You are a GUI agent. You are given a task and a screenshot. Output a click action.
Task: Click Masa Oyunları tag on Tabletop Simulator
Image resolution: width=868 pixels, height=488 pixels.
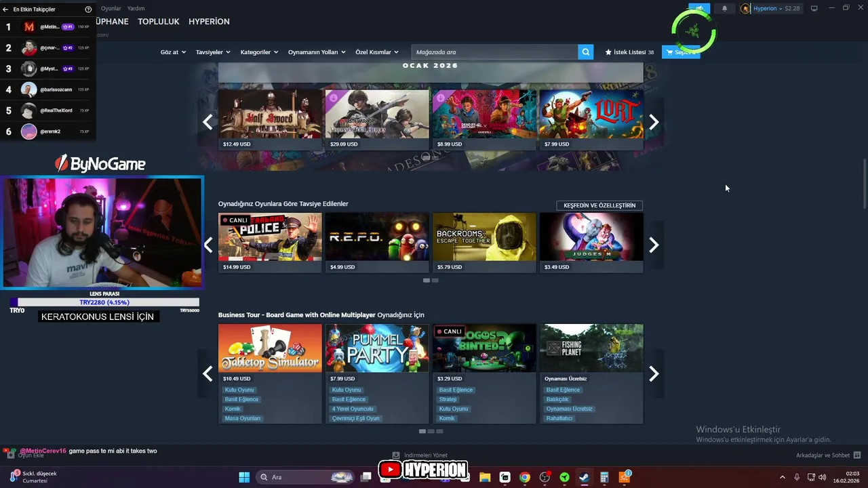click(243, 418)
